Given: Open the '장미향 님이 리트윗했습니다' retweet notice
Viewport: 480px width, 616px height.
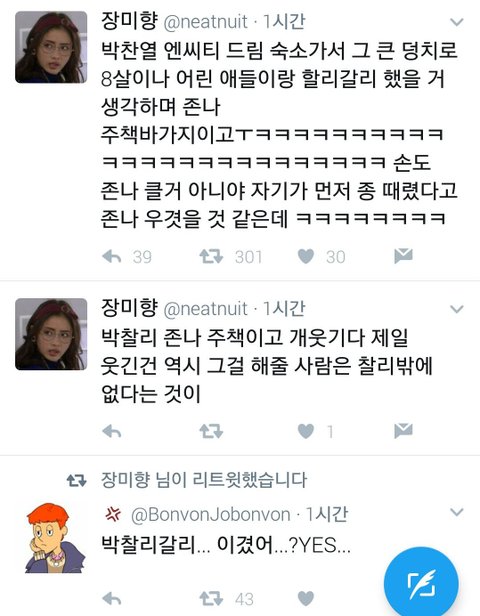Looking at the screenshot, I should coord(204,480).
